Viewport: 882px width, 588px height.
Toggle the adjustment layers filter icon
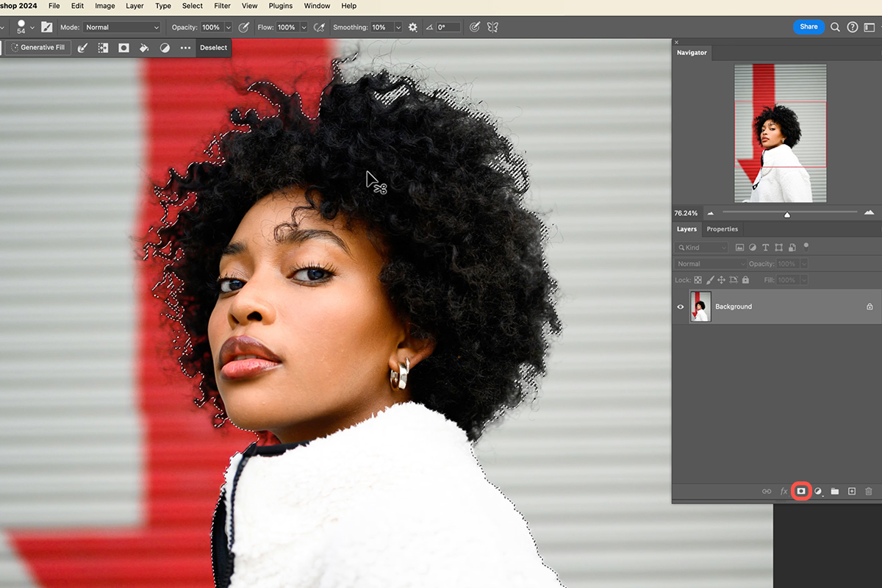click(x=752, y=247)
